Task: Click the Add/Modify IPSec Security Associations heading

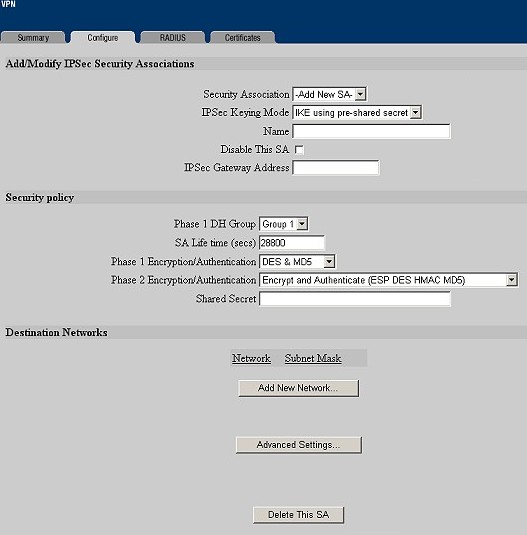Action: [100, 64]
